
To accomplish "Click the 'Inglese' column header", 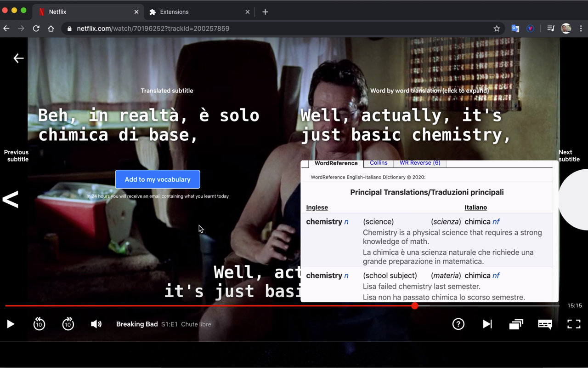I will click(x=317, y=207).
